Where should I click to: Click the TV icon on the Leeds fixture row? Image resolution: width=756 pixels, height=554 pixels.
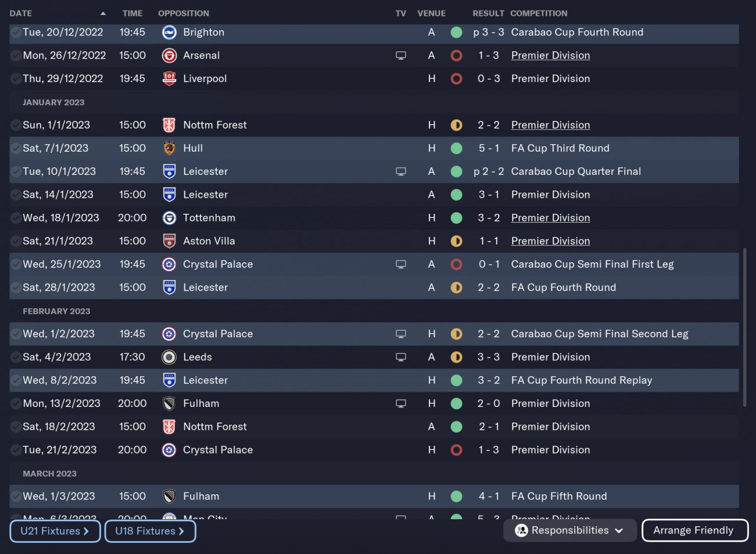click(x=401, y=357)
